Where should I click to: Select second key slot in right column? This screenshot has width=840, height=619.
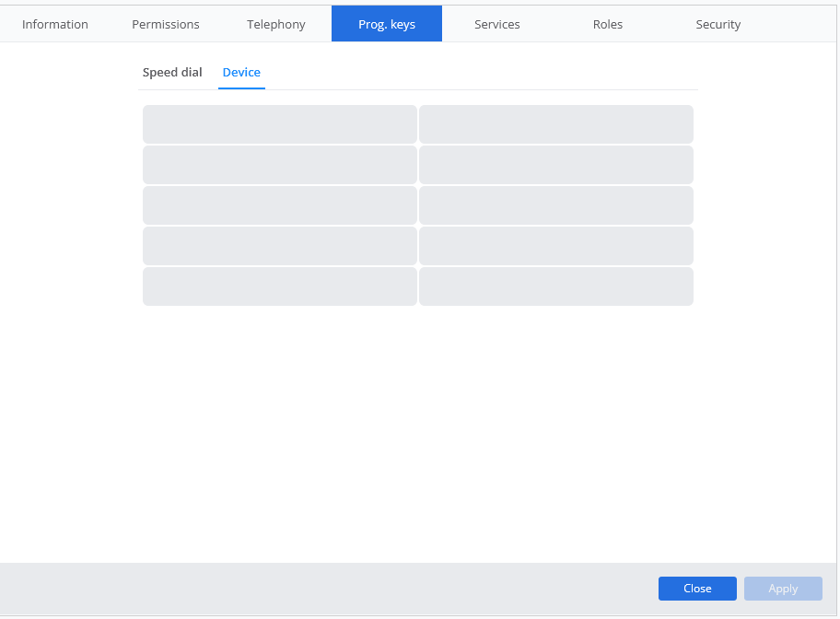pos(556,165)
